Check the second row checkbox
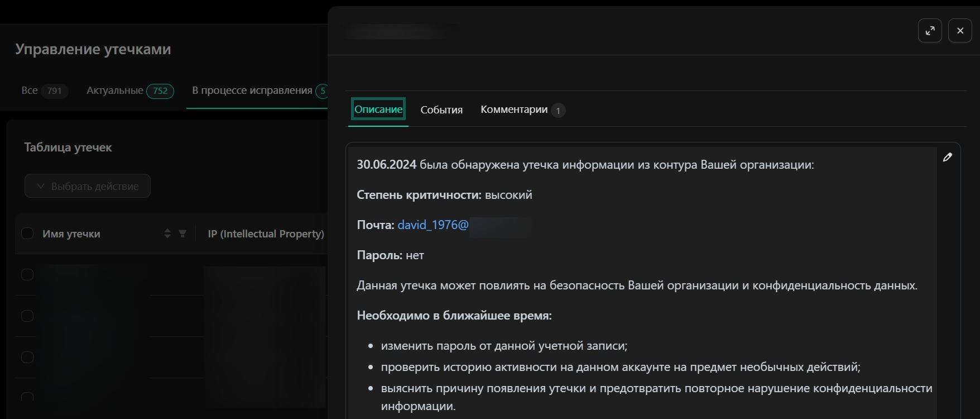980x419 pixels. [x=27, y=316]
